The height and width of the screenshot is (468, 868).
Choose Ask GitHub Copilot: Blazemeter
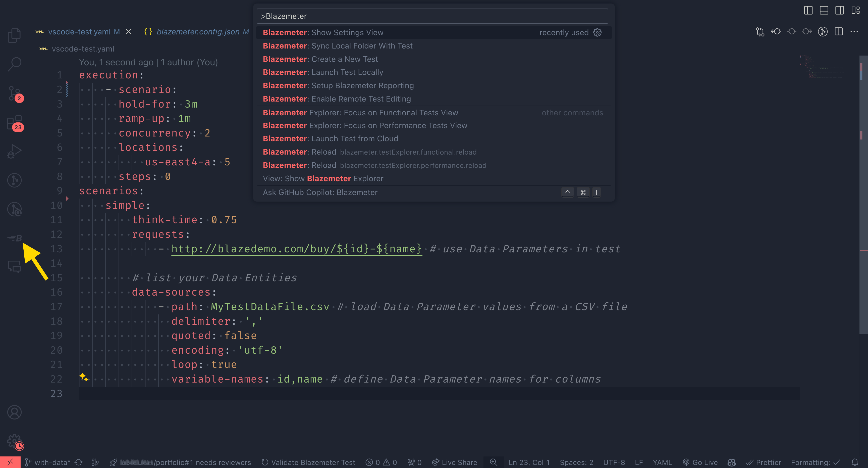[x=434, y=192]
